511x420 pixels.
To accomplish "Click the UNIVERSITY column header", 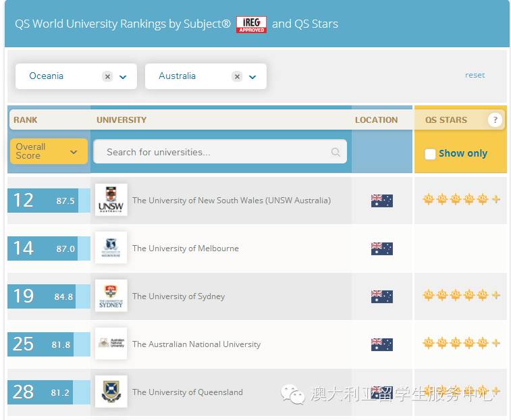I will coord(122,120).
